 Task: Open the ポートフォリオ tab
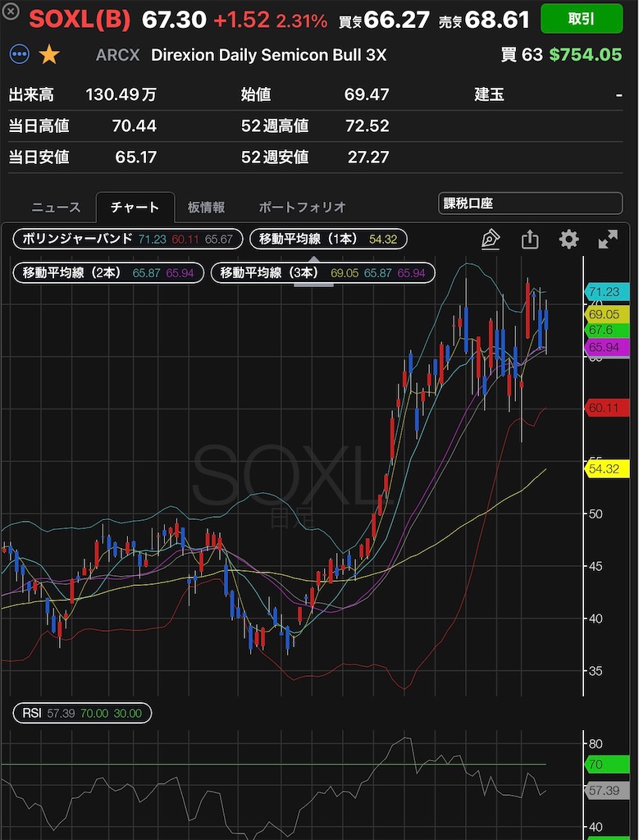coord(302,208)
